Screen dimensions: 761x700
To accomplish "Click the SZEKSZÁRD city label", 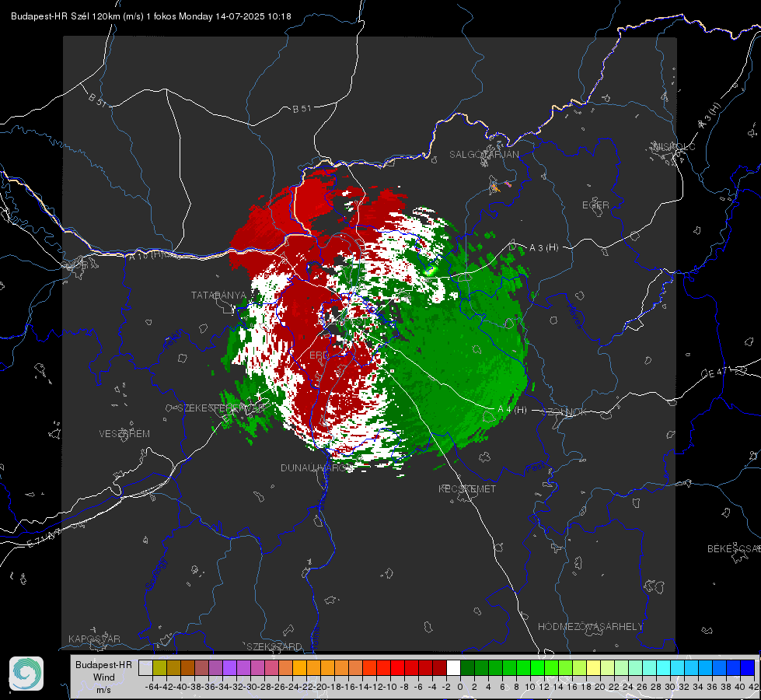I will coord(274,646).
